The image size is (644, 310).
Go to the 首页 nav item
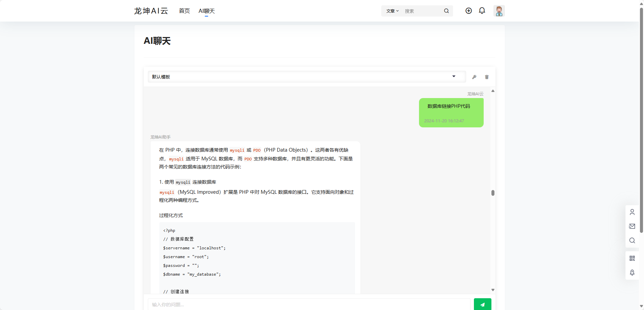click(x=184, y=11)
